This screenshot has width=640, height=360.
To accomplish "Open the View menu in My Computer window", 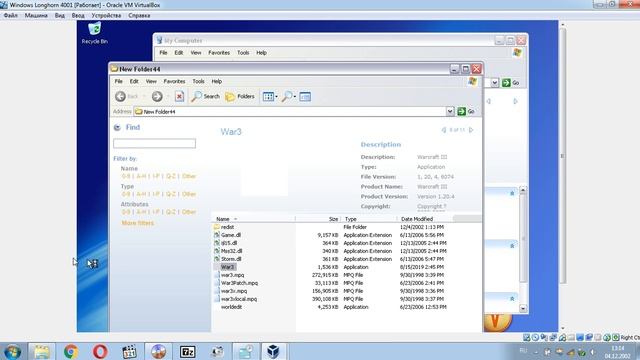I will point(196,53).
